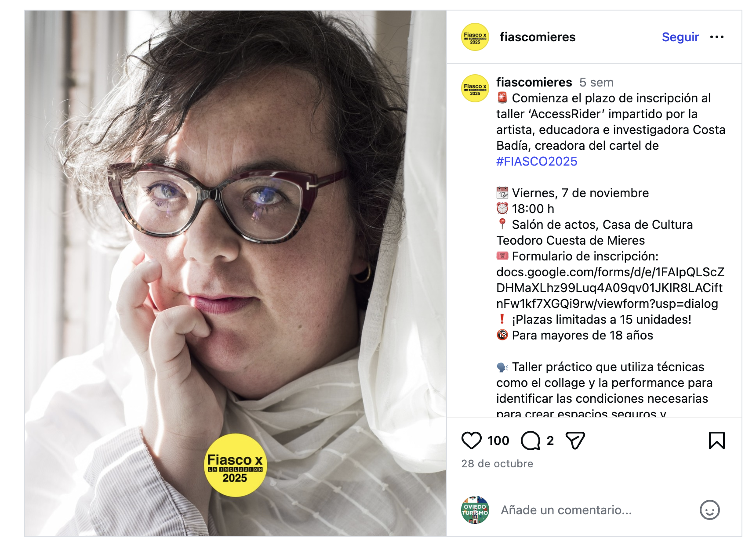Open fiascomieres username in the header
This screenshot has height=549, width=756.
[538, 37]
